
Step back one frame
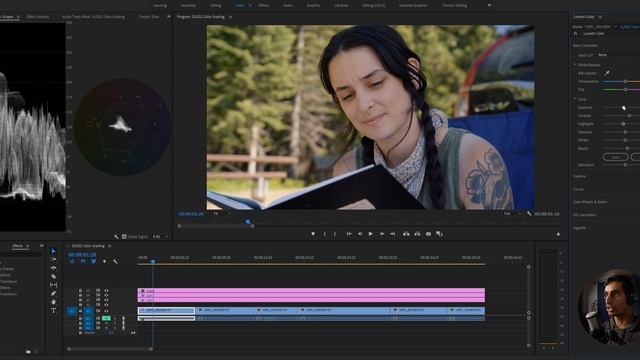pyautogui.click(x=360, y=234)
